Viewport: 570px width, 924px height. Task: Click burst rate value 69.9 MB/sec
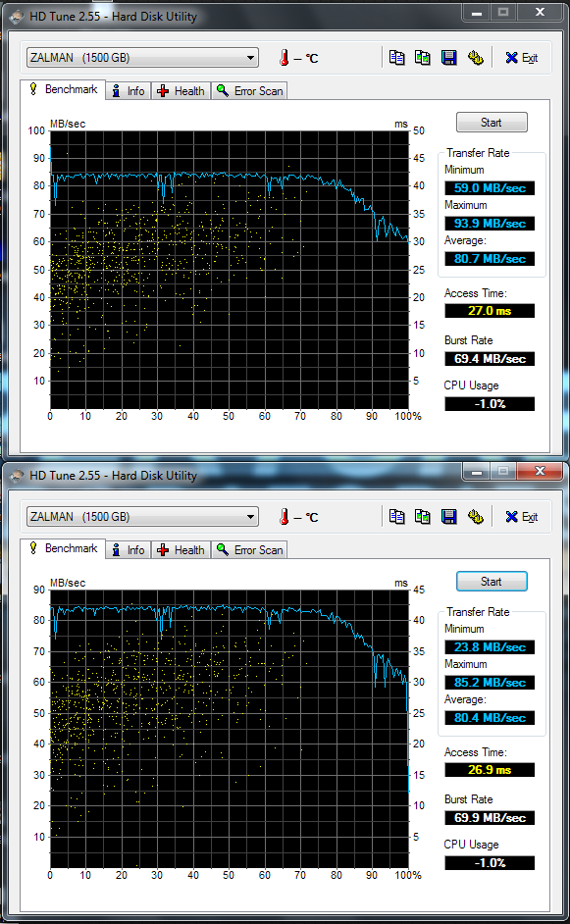click(x=490, y=818)
